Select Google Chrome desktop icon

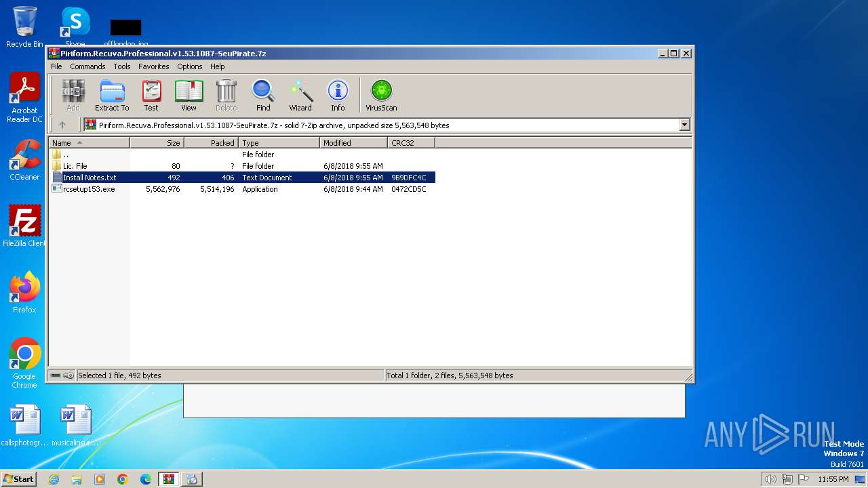24,363
